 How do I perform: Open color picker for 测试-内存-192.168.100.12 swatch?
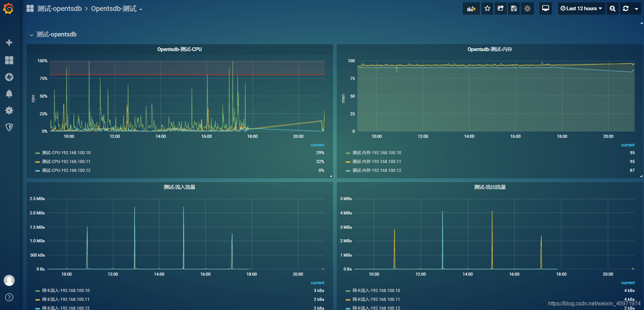(x=348, y=171)
